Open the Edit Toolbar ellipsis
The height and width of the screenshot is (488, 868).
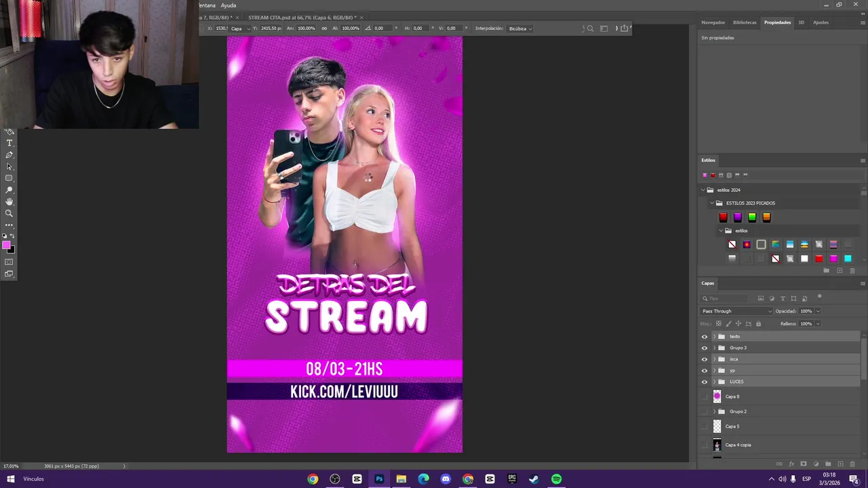click(9, 224)
